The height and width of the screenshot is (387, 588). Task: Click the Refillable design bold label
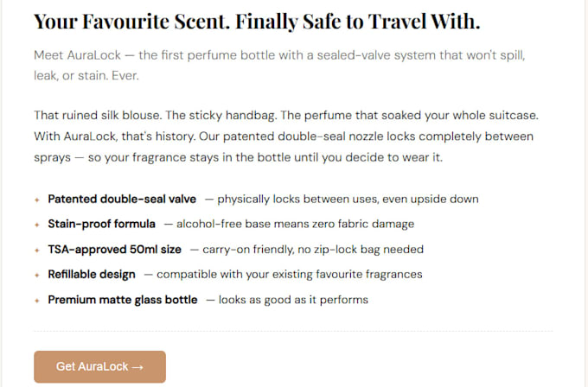[92, 274]
